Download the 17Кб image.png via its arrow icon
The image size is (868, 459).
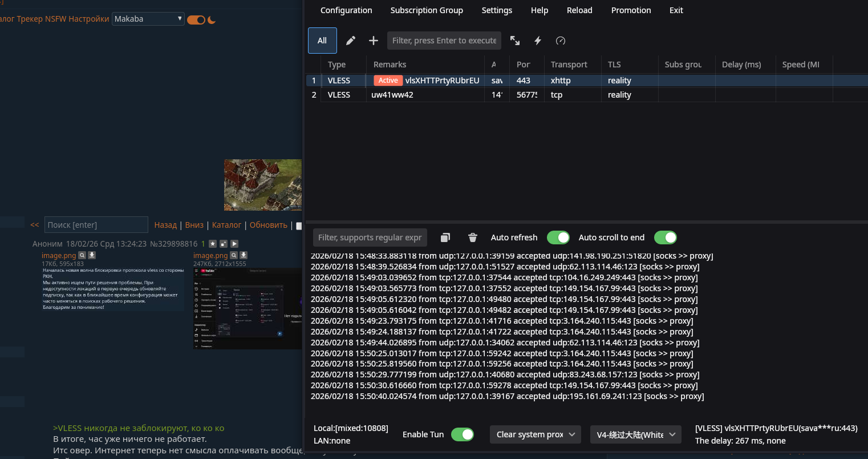[92, 255]
